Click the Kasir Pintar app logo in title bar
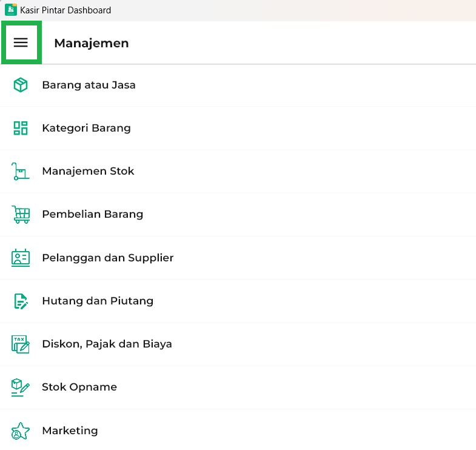 10,10
